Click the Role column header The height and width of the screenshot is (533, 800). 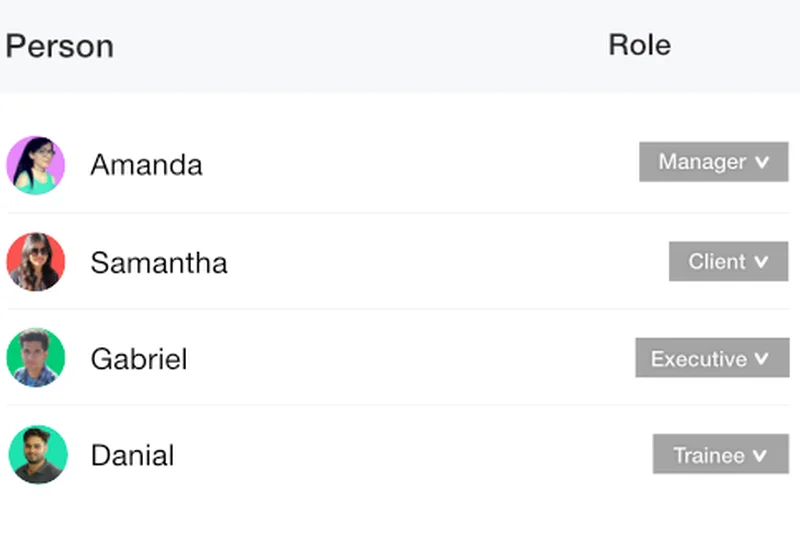click(x=639, y=45)
